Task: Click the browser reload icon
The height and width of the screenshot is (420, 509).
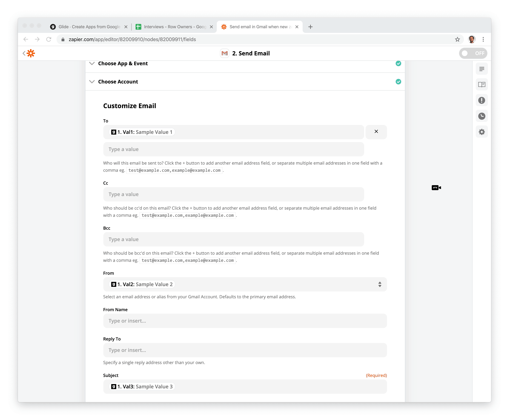Action: pyautogui.click(x=49, y=39)
